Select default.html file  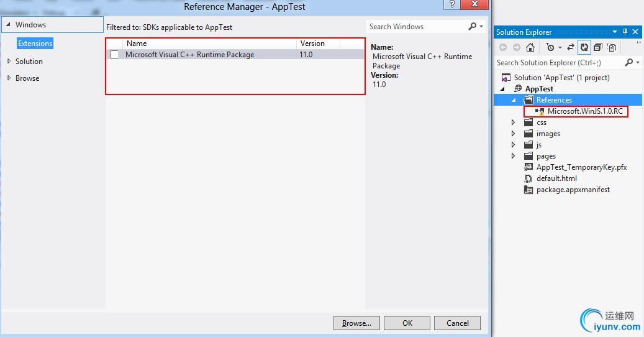point(556,178)
